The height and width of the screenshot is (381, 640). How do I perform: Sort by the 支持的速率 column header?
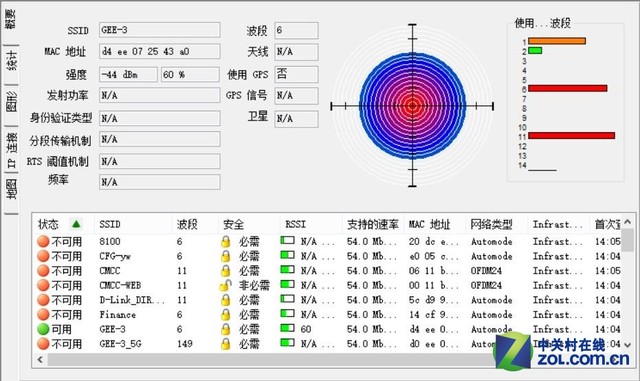[x=373, y=224]
